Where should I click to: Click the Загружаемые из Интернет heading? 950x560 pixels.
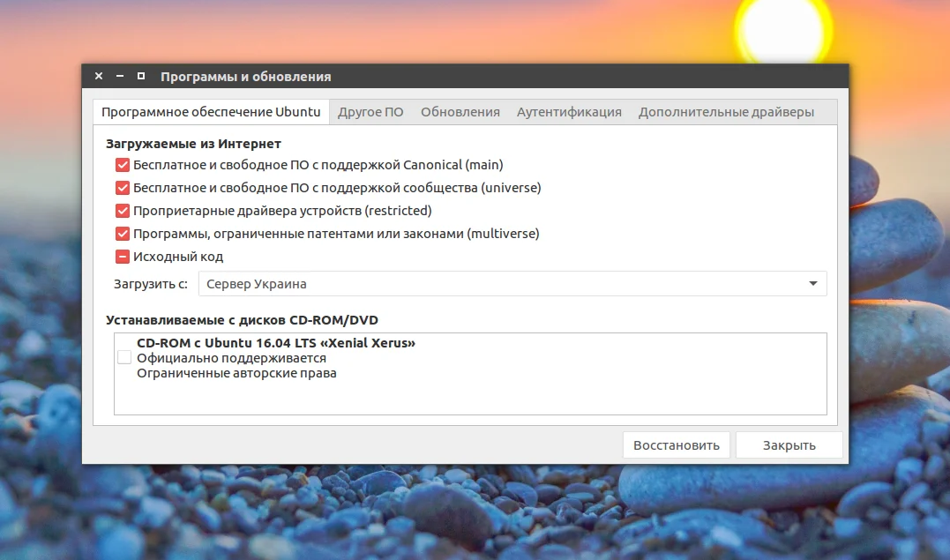click(193, 144)
